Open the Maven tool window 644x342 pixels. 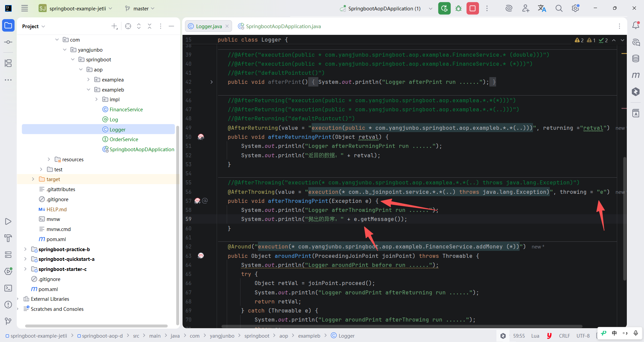636,75
